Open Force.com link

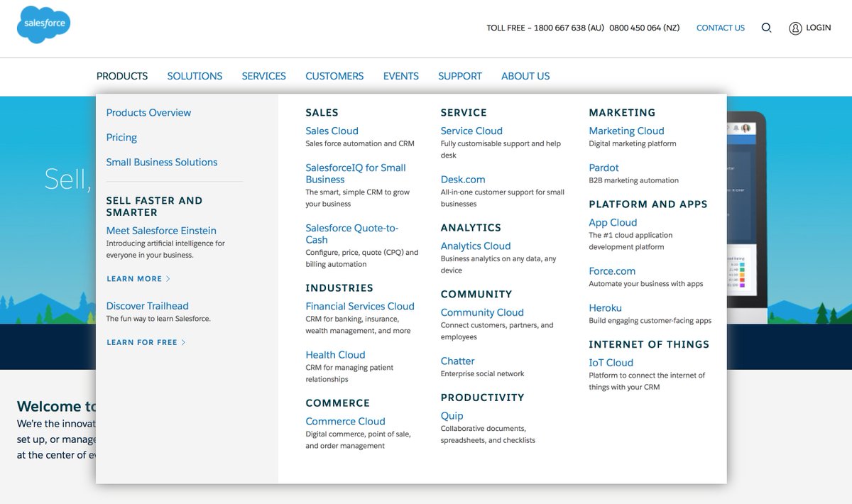click(612, 271)
